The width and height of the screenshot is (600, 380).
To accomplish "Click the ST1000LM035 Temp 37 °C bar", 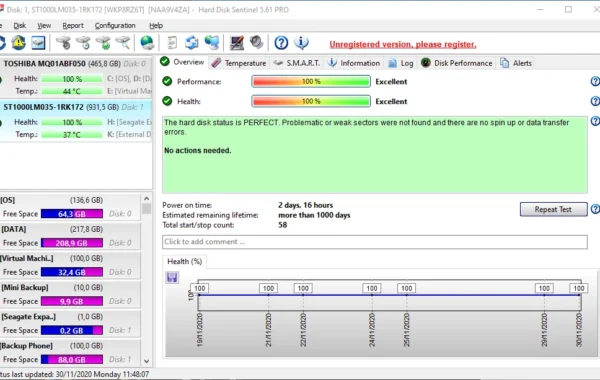I will coord(72,134).
